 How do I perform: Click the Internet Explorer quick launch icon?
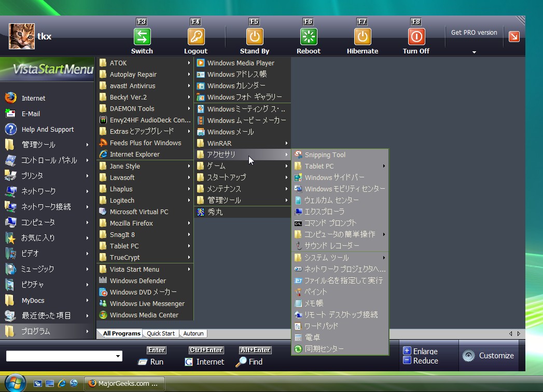[x=62, y=383]
